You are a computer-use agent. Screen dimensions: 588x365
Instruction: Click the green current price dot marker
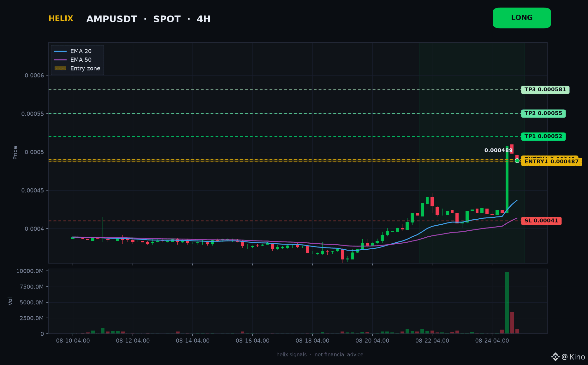517,161
